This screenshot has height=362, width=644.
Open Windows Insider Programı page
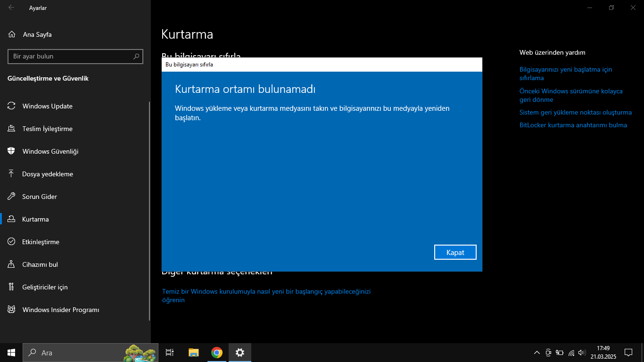tap(74, 310)
